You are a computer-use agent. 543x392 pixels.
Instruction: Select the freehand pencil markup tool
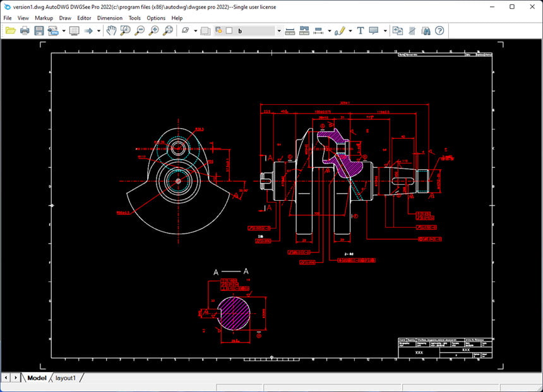pyautogui.click(x=340, y=31)
